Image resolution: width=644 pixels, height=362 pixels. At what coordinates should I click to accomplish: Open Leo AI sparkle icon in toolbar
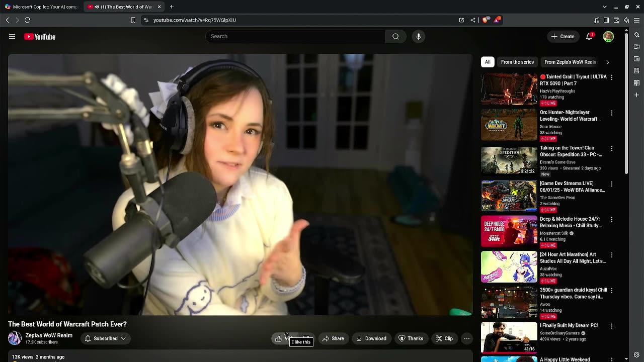coord(626,20)
